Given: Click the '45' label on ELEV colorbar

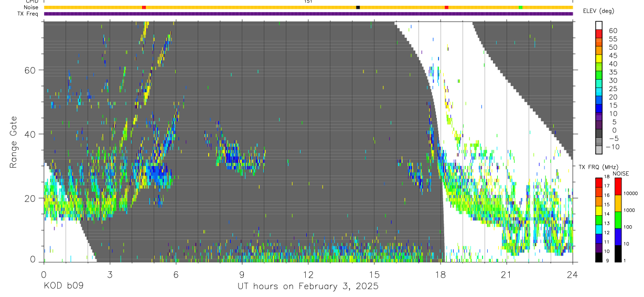Looking at the screenshot, I should pos(614,56).
